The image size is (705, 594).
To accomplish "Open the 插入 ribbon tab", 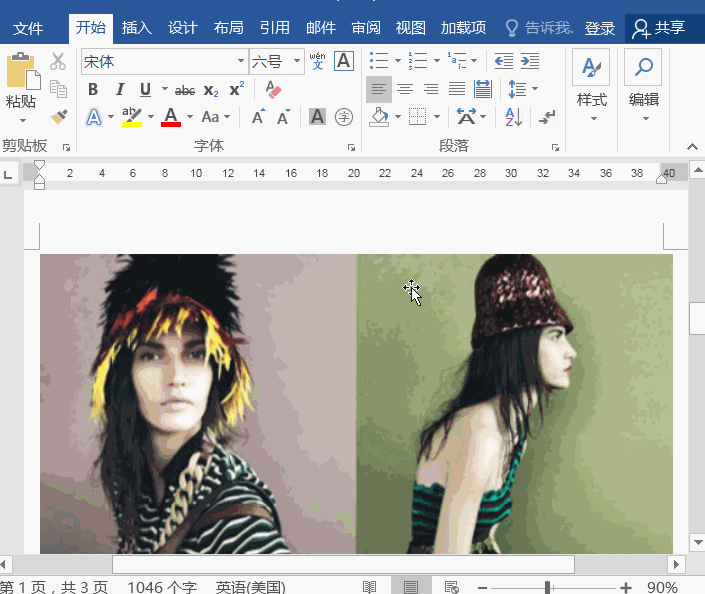I will [x=137, y=28].
